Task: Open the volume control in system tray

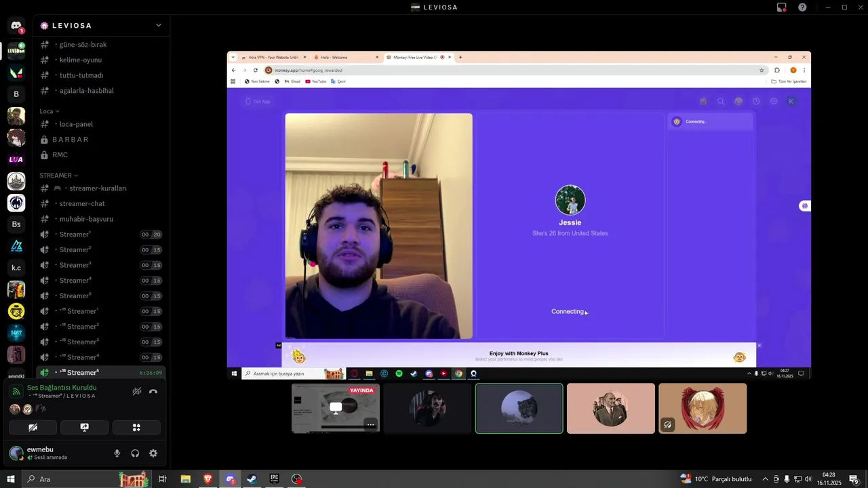Action: pos(808,479)
